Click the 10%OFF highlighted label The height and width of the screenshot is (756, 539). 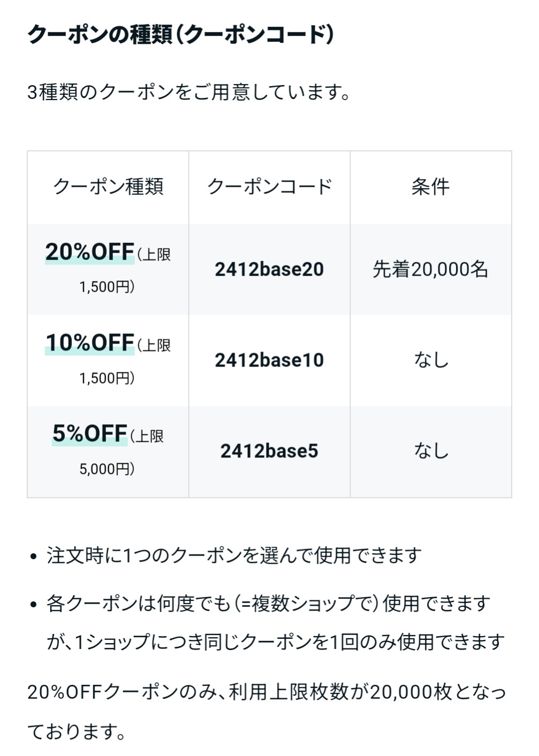tap(89, 343)
